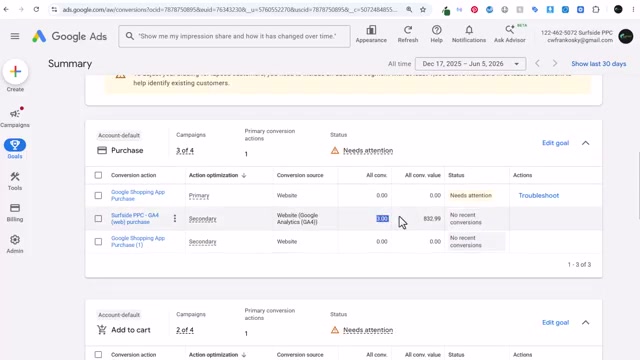This screenshot has width=640, height=360.
Task: Open Appearance settings
Action: click(371, 34)
